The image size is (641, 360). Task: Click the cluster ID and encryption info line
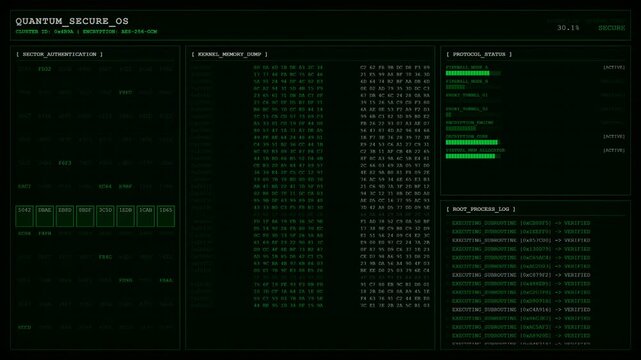pos(86,31)
